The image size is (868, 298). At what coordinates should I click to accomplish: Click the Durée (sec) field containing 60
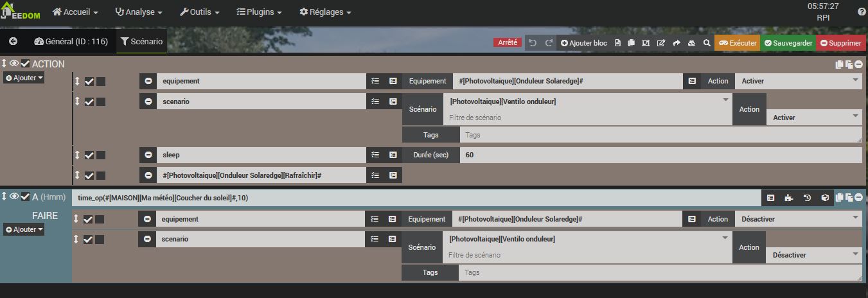pyautogui.click(x=660, y=155)
